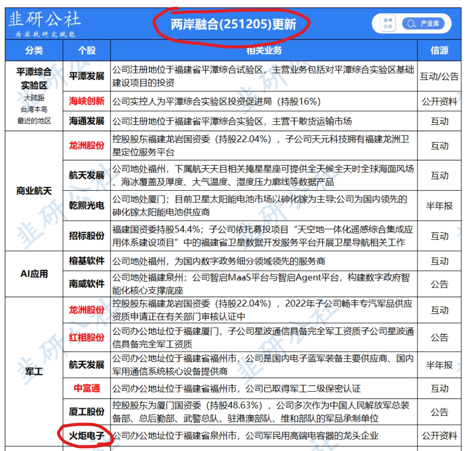476x451 pixels.
Task: Click the 产业库 search button
Action: 423,24
